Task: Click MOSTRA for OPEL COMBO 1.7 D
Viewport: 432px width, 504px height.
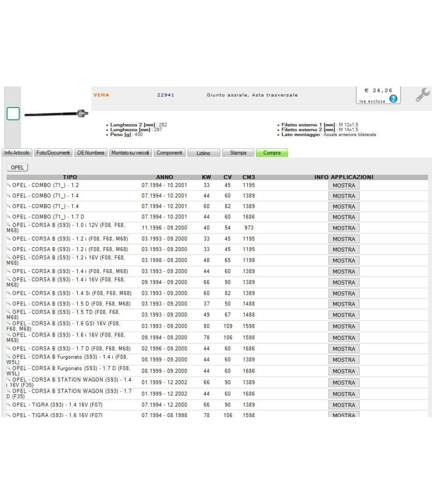Action: (344, 217)
